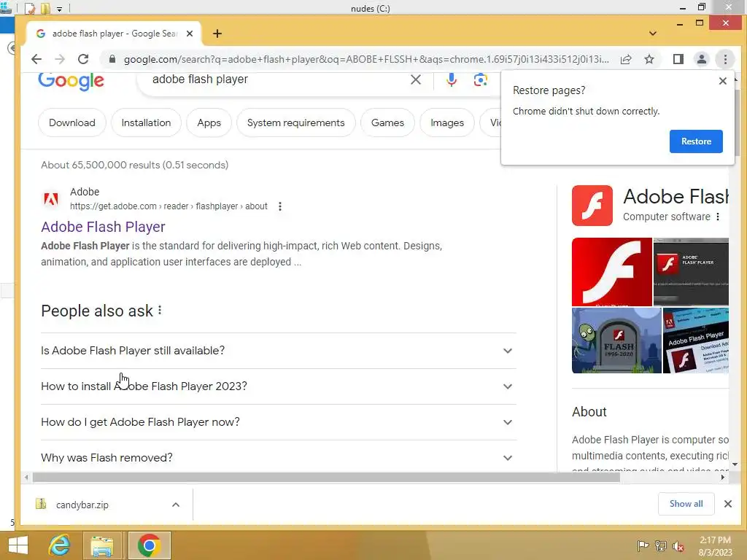Click Chrome taskbar icon
The height and width of the screenshot is (560, 747).
tap(149, 545)
